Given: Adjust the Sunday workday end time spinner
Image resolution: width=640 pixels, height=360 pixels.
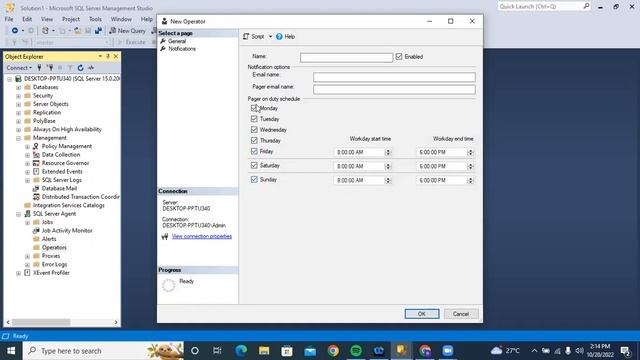Looking at the screenshot, I should point(470,180).
